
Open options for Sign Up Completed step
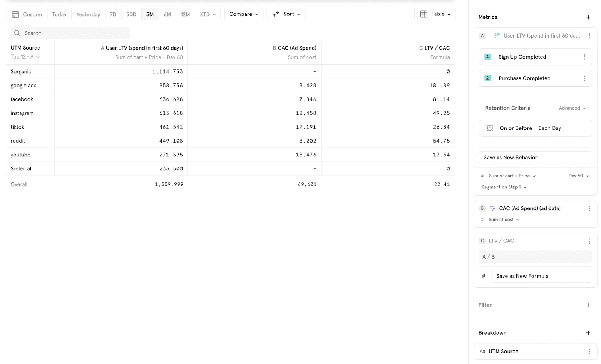tap(584, 57)
